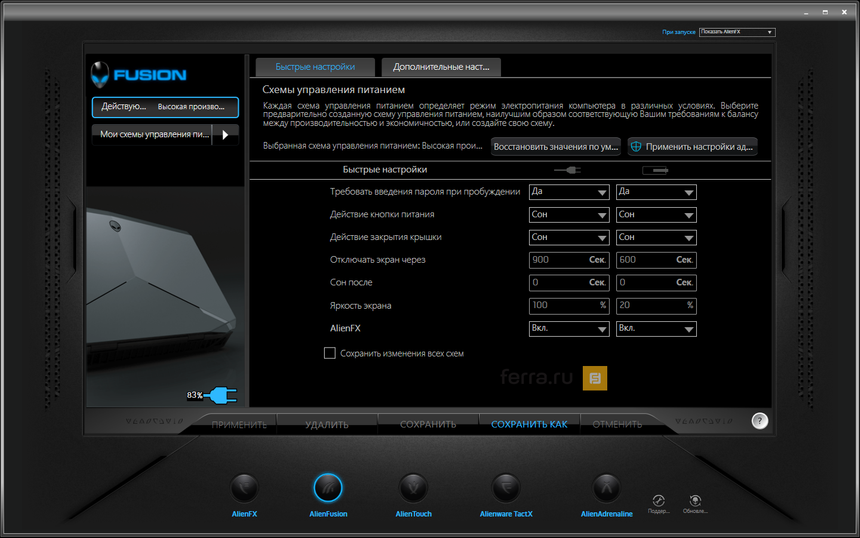The width and height of the screenshot is (860, 538).
Task: Click 'Применить настройки ад...' button
Action: [692, 146]
